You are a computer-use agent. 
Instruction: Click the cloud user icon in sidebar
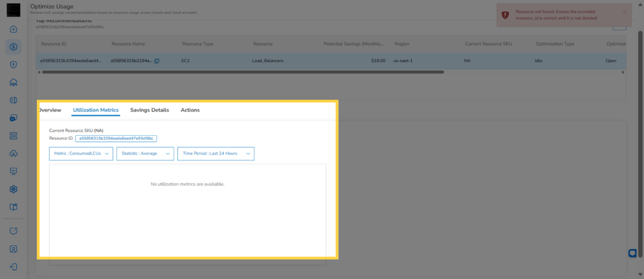[14, 154]
